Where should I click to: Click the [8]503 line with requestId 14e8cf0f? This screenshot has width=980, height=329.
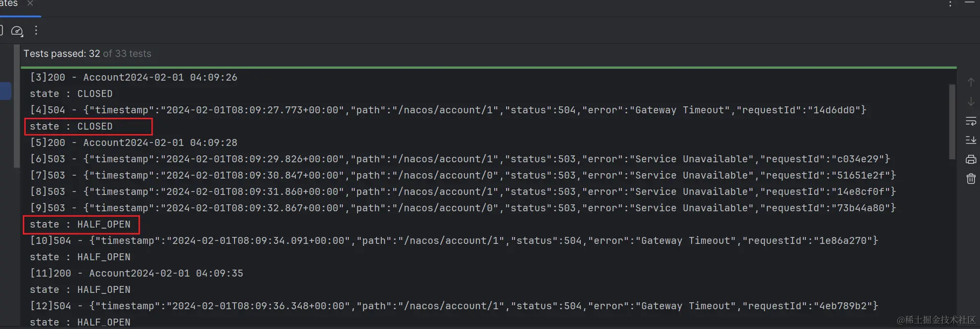[463, 191]
